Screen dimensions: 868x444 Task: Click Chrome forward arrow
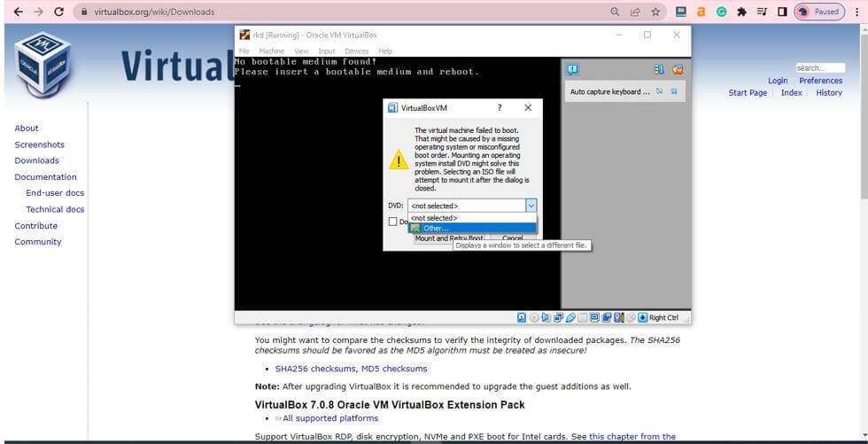click(x=38, y=12)
